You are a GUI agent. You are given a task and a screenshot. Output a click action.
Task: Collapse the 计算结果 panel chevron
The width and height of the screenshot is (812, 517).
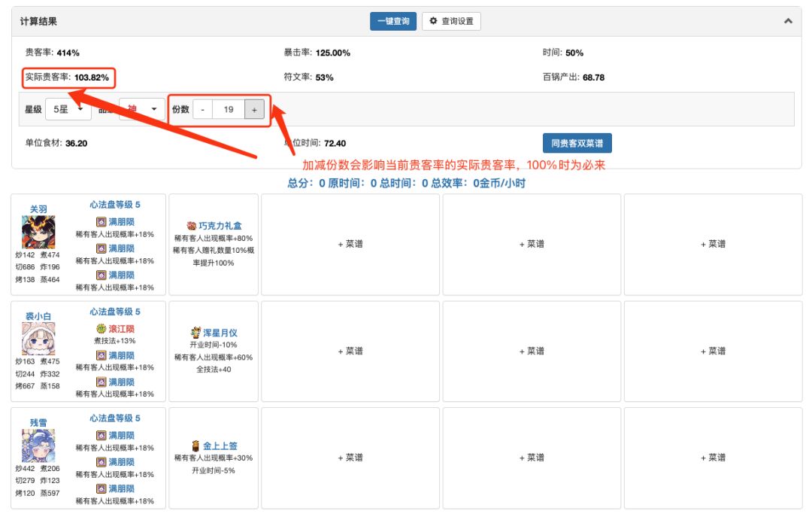[x=788, y=21]
